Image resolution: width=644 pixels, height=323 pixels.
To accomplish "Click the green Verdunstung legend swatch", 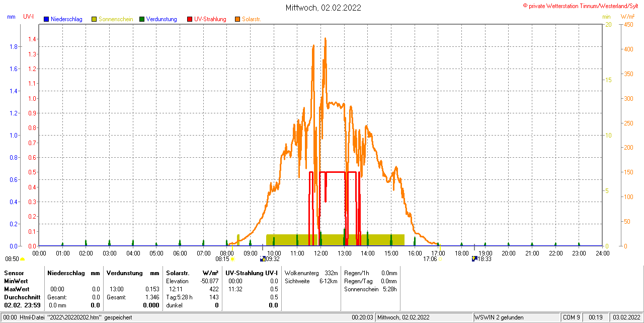I will pos(142,19).
